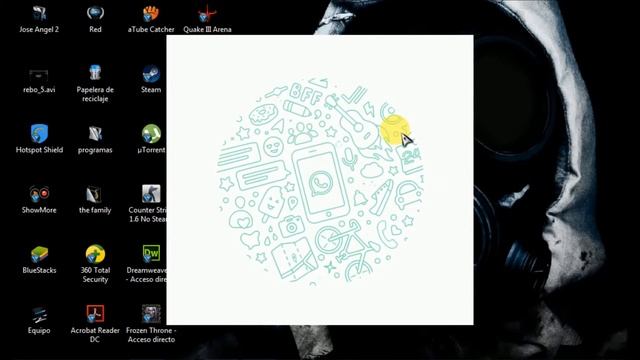This screenshot has width=640, height=360.
Task: Open the Quake III Arena shortcut
Action: coord(207,14)
